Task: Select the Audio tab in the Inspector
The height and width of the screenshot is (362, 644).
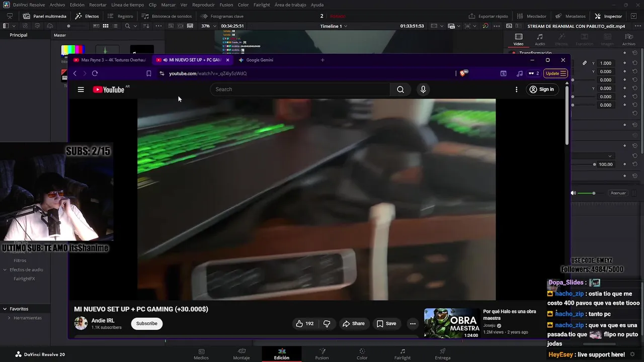Action: (539, 39)
